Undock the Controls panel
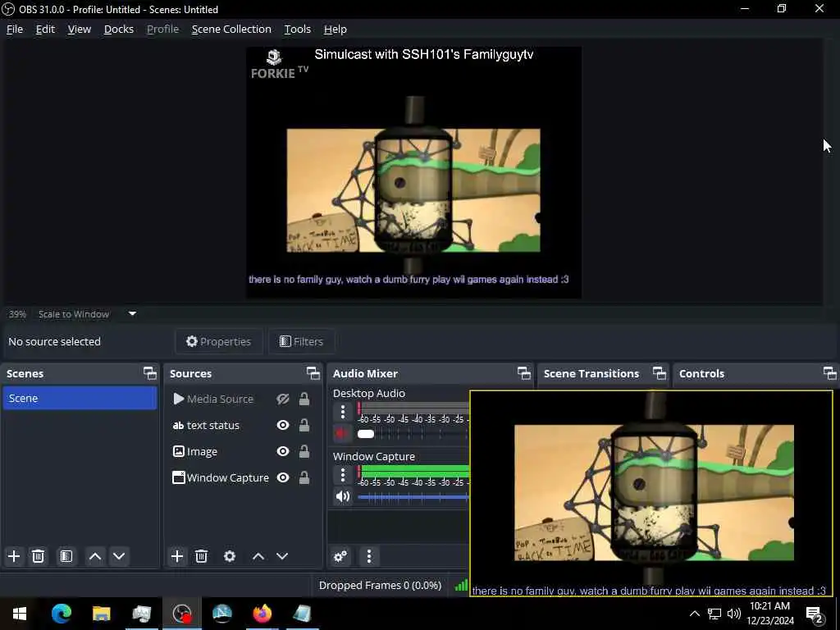 click(x=829, y=373)
